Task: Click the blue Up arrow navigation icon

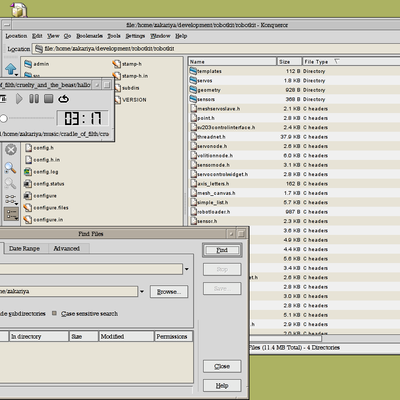Action: (x=10, y=69)
